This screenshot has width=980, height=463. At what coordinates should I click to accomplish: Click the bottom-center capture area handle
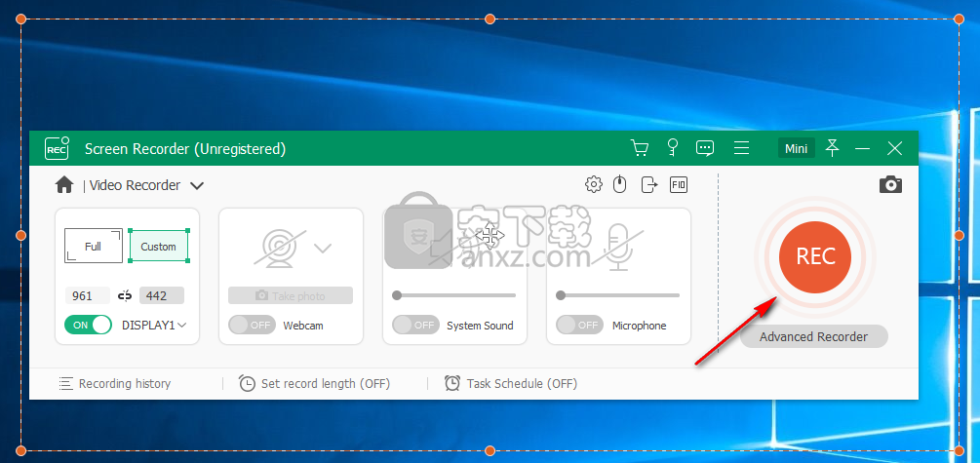click(490, 450)
